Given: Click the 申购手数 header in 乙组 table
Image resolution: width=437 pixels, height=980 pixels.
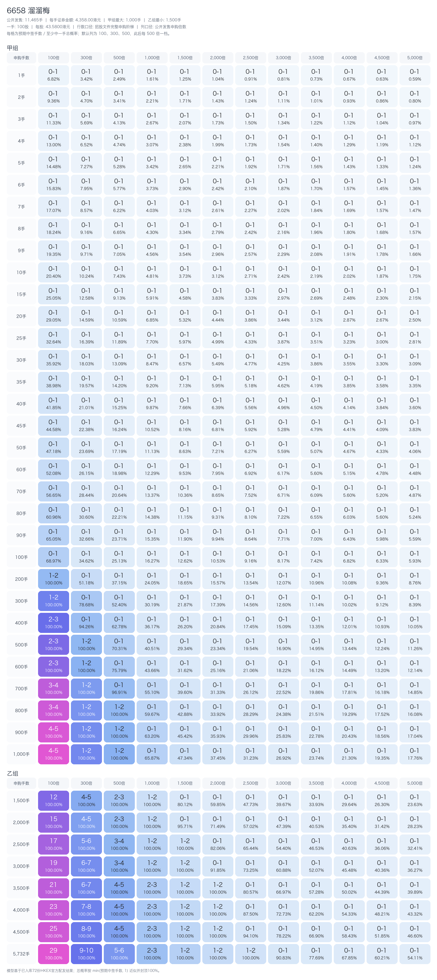Looking at the screenshot, I should (x=21, y=783).
